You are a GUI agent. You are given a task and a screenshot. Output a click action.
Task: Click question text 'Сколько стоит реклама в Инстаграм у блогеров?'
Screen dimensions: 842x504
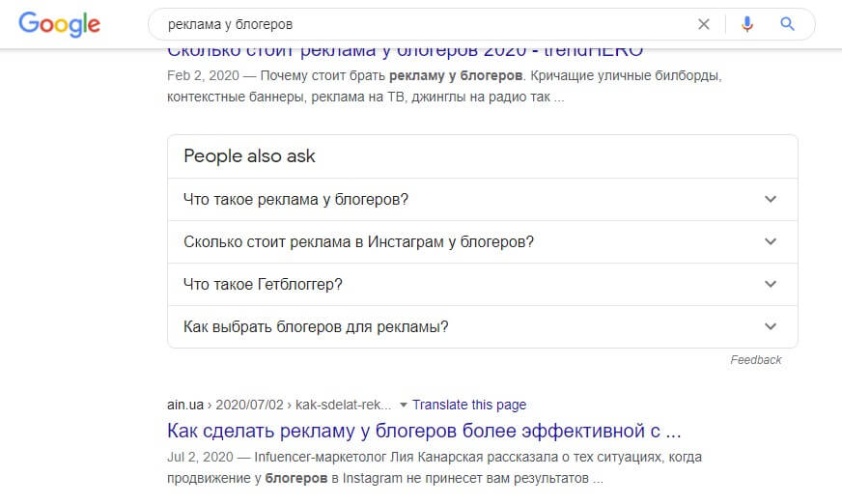(x=358, y=241)
